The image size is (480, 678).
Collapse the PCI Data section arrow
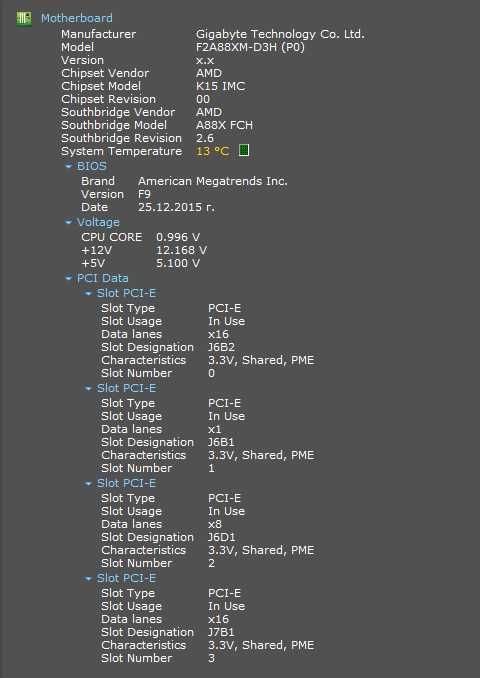(69, 278)
